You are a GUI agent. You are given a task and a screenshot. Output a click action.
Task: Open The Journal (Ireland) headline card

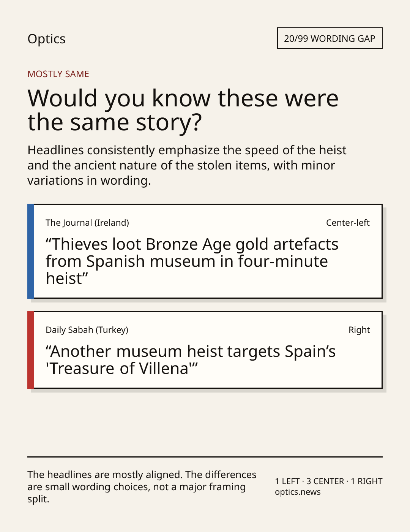[205, 251]
